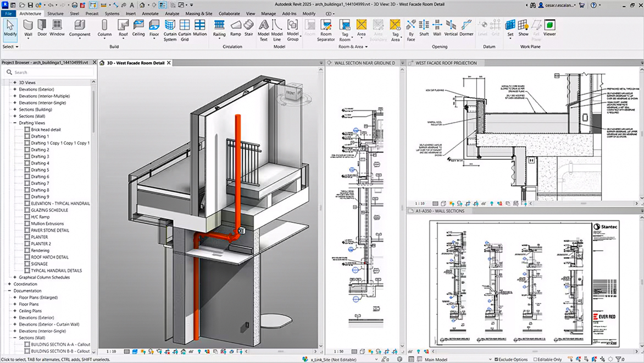644x363 pixels.
Task: Select the Mullion tool
Action: coord(199,28)
